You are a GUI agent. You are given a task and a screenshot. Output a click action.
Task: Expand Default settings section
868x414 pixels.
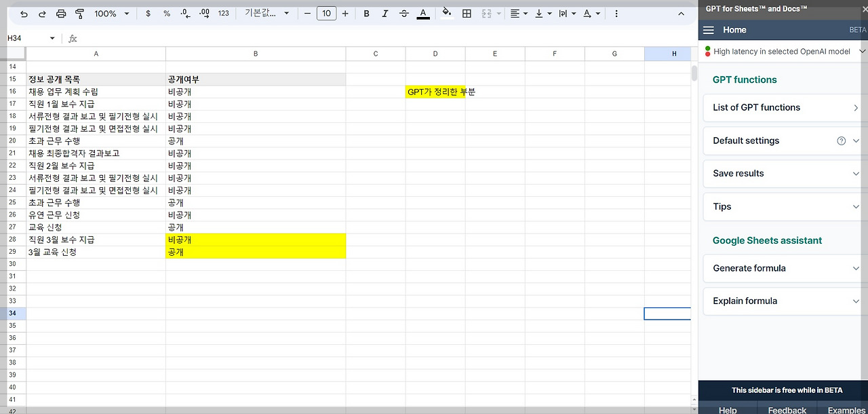(855, 140)
